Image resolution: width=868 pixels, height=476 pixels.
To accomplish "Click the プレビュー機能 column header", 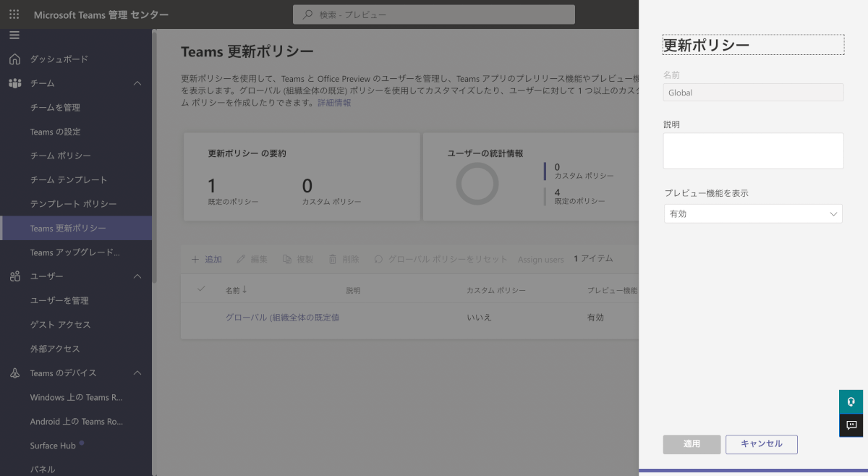I will [x=612, y=291].
